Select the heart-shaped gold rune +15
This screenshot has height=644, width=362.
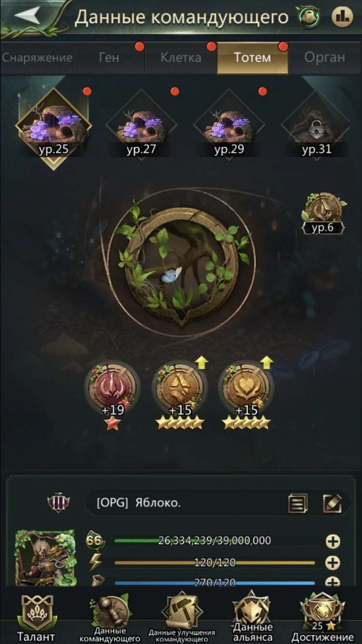[246, 388]
